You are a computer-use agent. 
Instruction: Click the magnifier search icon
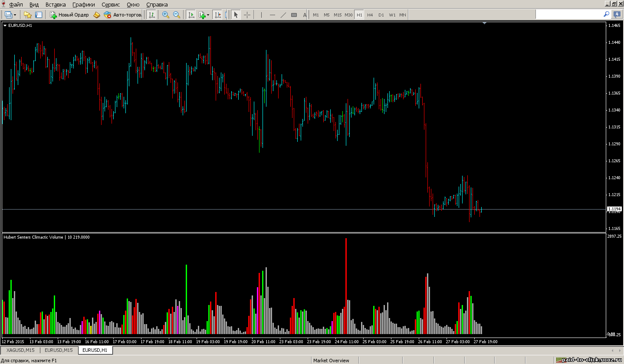click(607, 14)
